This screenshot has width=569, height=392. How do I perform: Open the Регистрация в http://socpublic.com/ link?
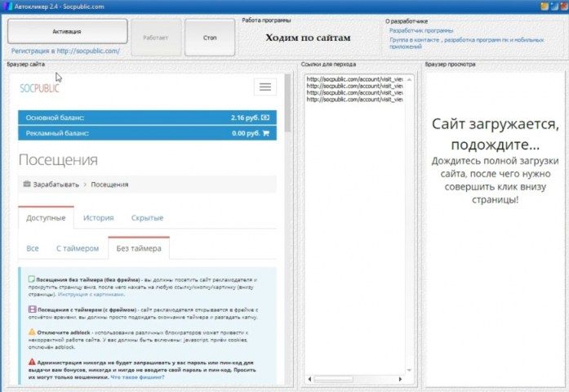coord(65,51)
